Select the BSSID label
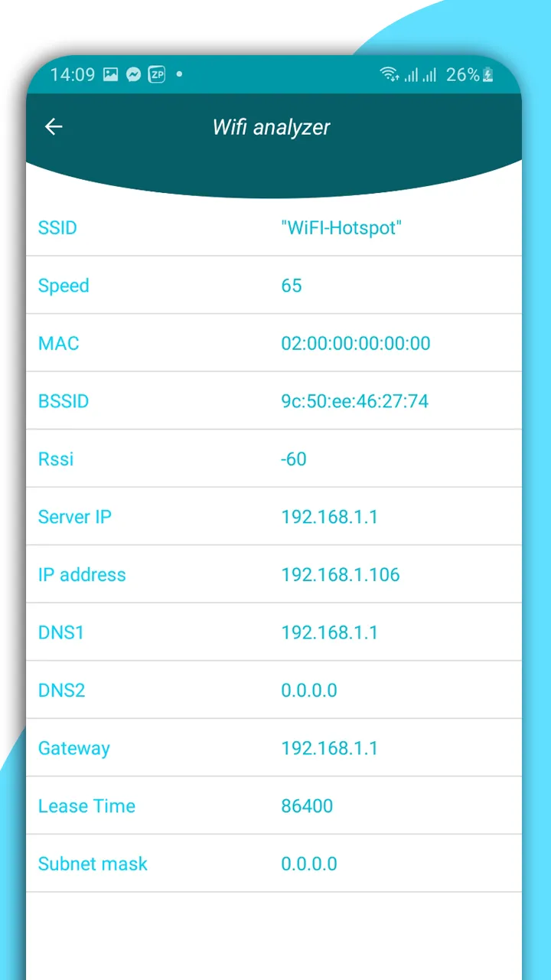The width and height of the screenshot is (551, 980). (64, 401)
